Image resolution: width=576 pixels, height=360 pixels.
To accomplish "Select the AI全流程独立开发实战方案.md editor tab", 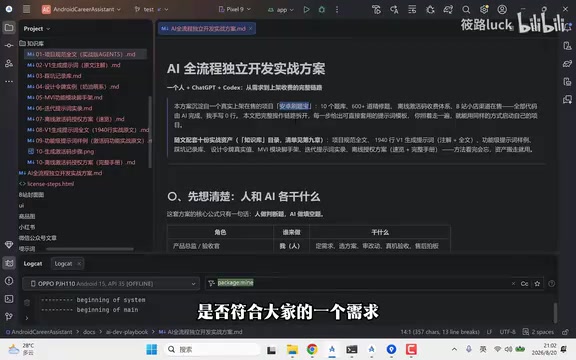I will tap(207, 28).
